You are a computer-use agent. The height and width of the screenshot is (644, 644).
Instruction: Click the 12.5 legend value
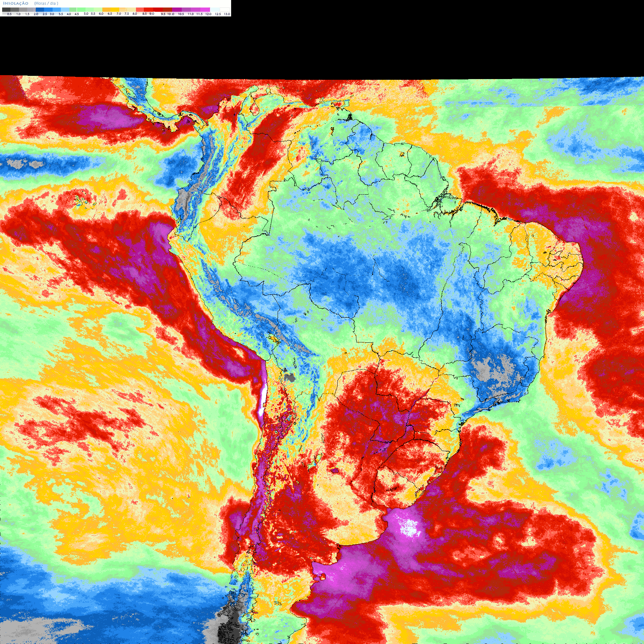coord(218,14)
